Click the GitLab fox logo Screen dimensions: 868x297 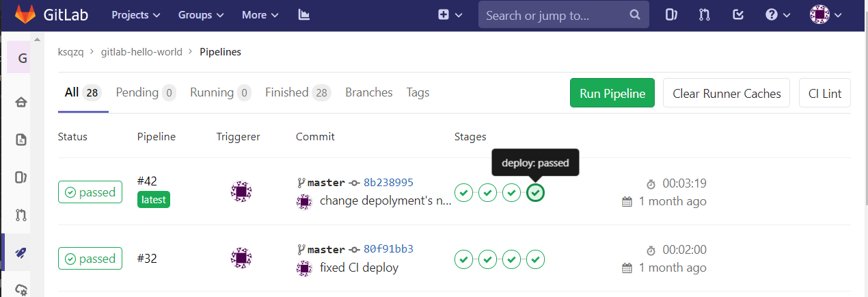[25, 14]
